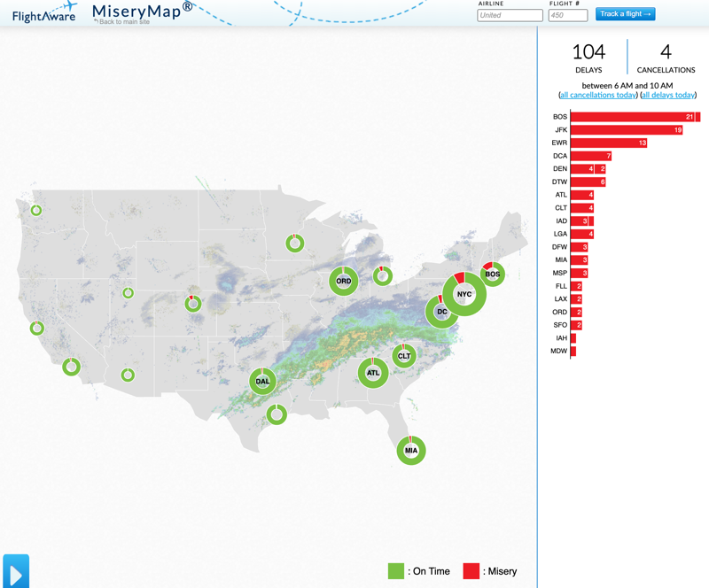Select the DCA bar showing 7 delays
709x588 pixels.
click(x=591, y=157)
